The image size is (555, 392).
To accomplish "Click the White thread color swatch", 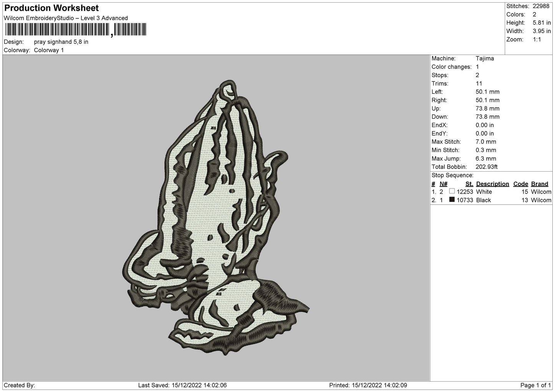I will 452,191.
